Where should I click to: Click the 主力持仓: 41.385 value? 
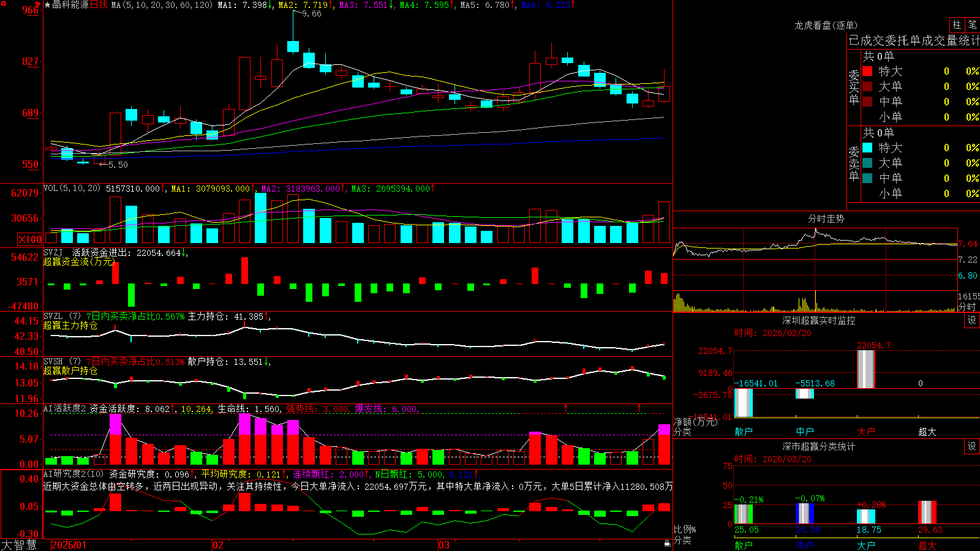coord(228,317)
